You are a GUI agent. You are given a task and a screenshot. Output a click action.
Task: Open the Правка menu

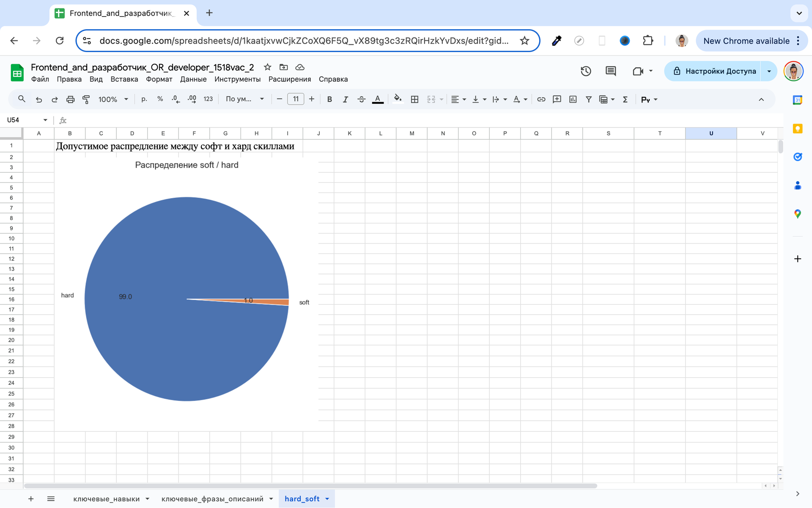point(69,79)
